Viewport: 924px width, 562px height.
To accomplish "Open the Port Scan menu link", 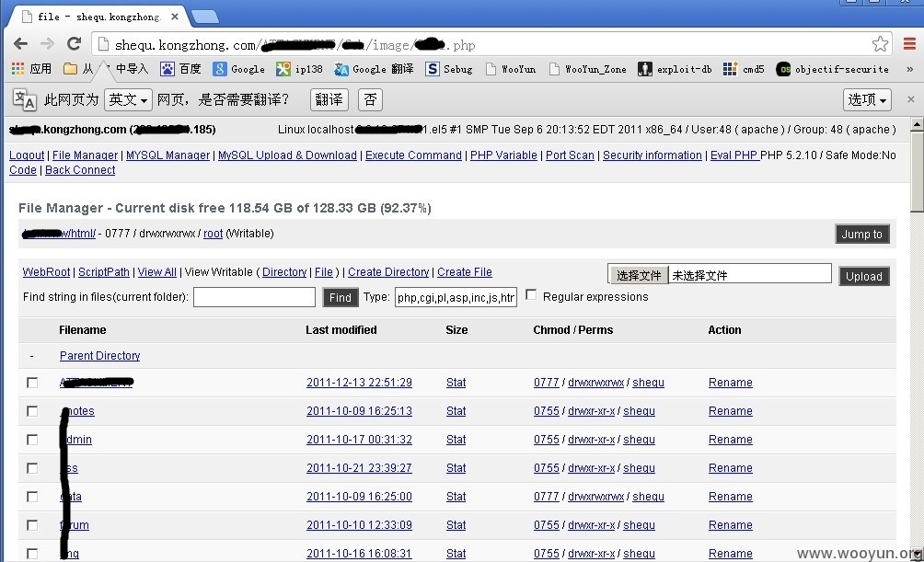I will click(570, 155).
